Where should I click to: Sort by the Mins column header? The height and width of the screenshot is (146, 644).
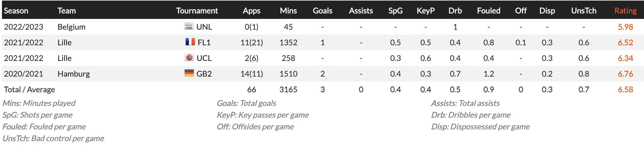coord(288,11)
